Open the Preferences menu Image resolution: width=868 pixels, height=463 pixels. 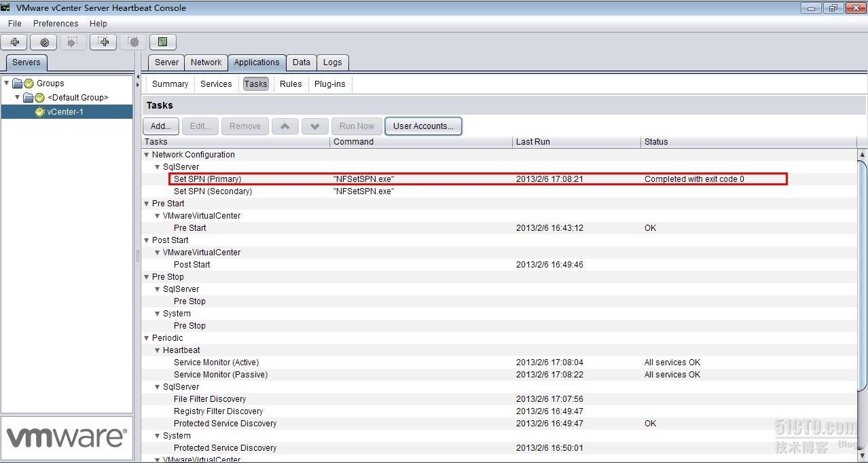pyautogui.click(x=56, y=24)
